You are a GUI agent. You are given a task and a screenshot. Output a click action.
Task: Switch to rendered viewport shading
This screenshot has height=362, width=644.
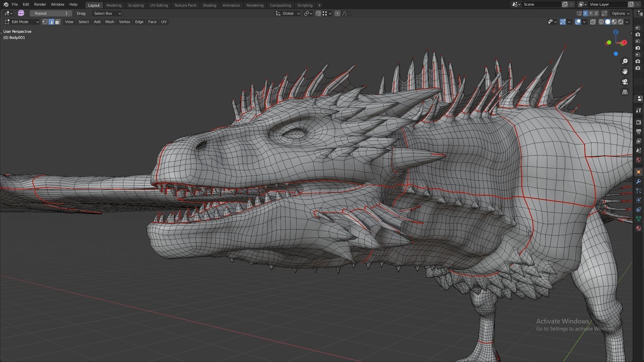pos(621,22)
